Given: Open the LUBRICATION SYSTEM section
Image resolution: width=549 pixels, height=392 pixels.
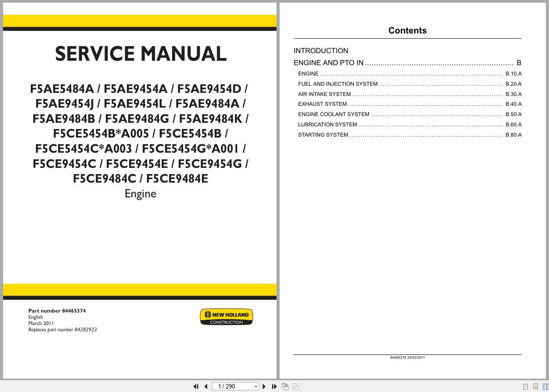Looking at the screenshot, I should 329,125.
